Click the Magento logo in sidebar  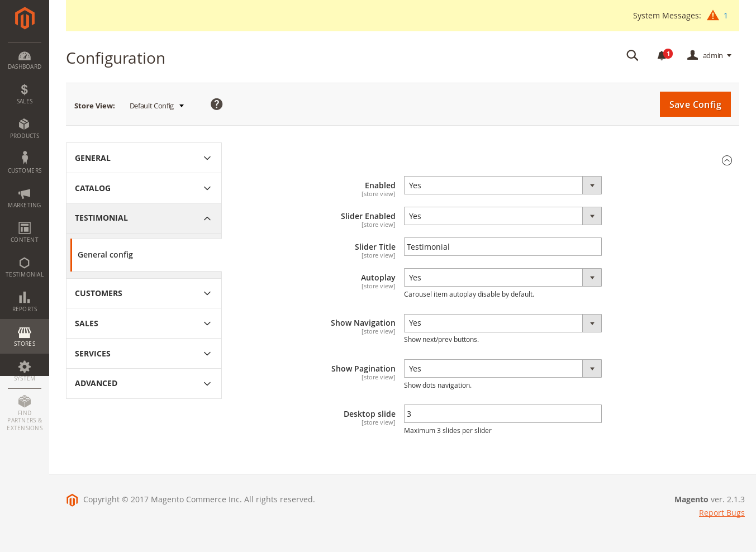click(25, 18)
